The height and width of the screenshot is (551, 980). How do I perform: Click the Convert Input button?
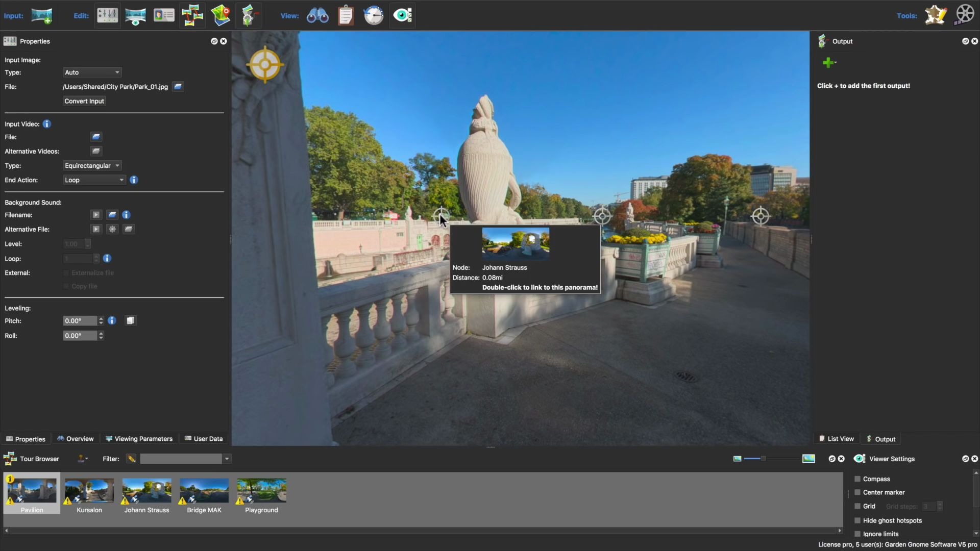[84, 101]
